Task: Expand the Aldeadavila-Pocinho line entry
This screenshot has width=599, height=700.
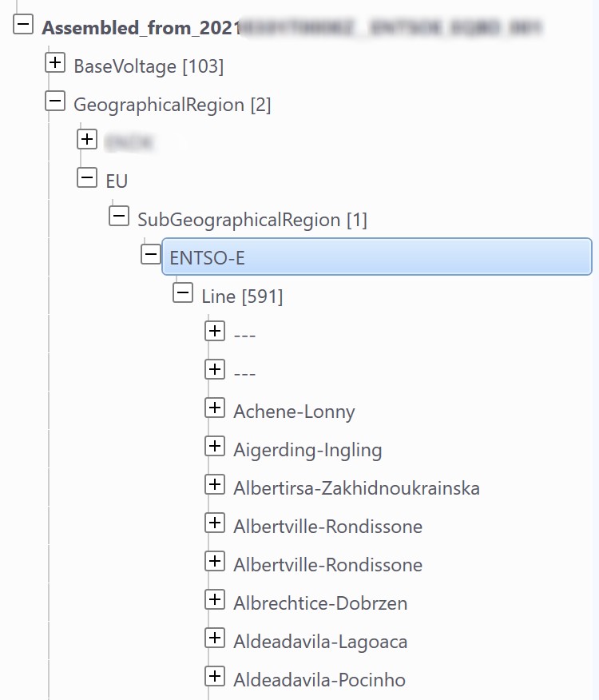Action: (x=215, y=676)
